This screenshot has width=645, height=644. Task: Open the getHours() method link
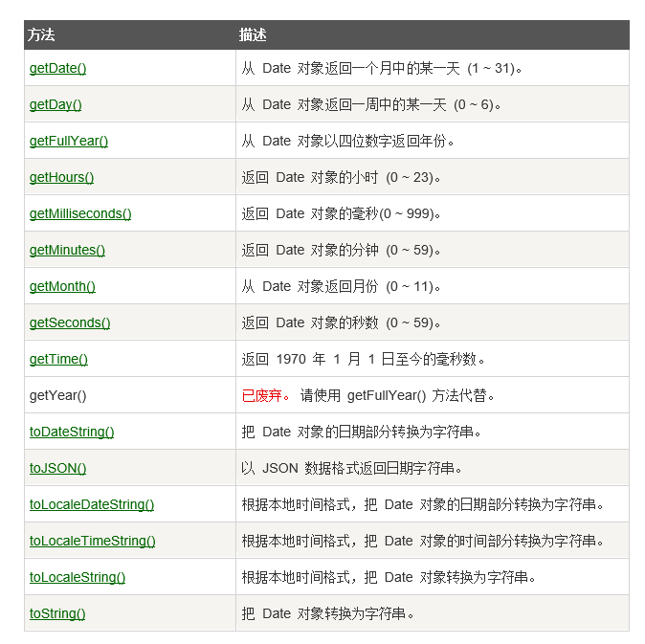tap(61, 177)
